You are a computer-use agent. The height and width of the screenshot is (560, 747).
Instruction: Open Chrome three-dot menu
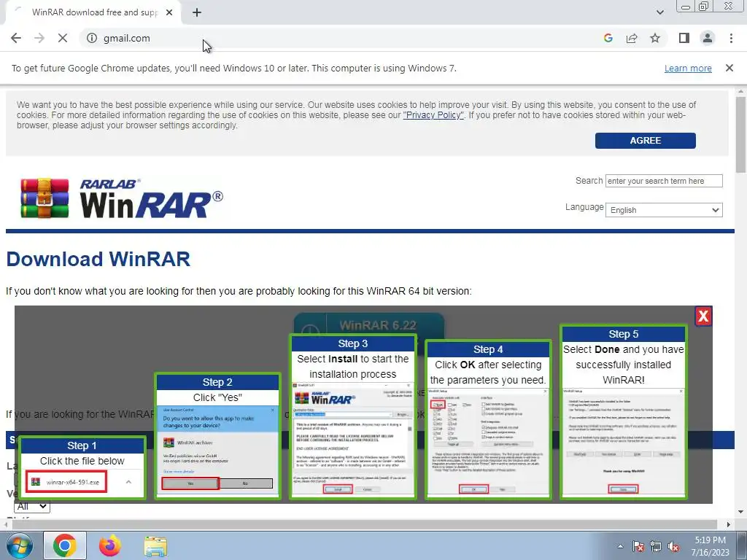(x=731, y=38)
